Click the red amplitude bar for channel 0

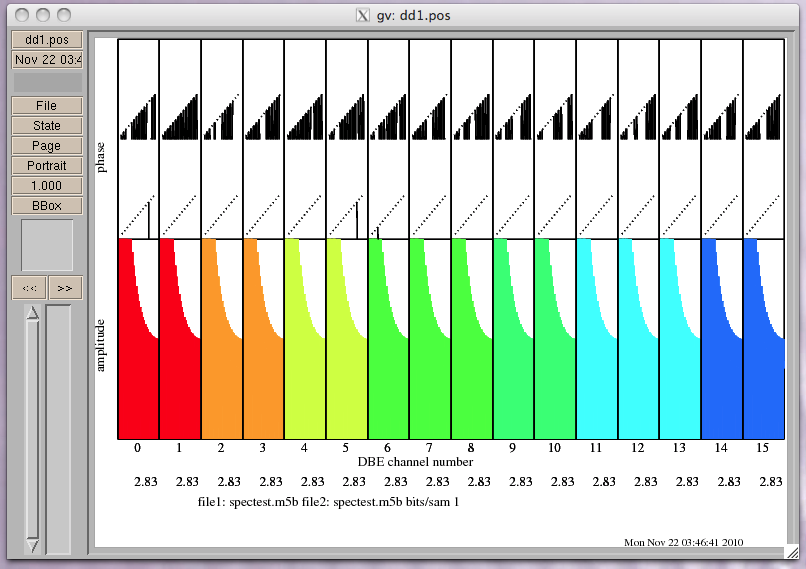[131, 380]
